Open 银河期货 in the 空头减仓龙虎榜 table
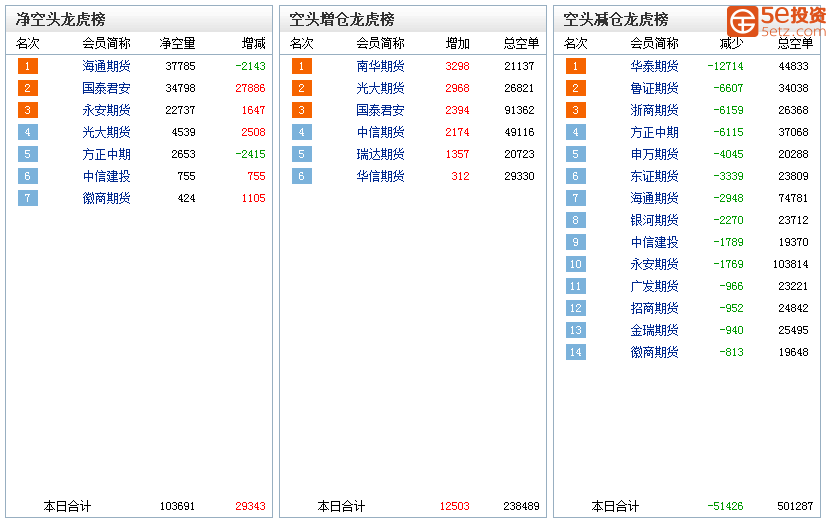 (654, 220)
